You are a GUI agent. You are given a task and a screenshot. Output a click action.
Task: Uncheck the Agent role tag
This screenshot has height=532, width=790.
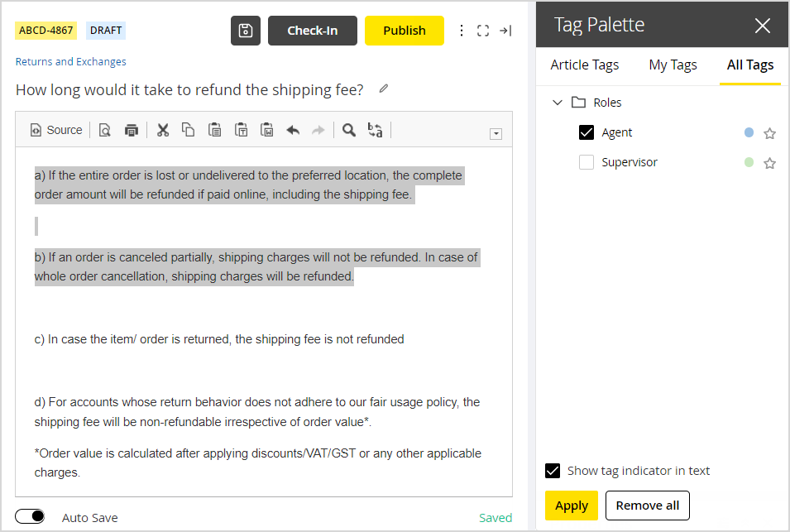[x=587, y=132]
